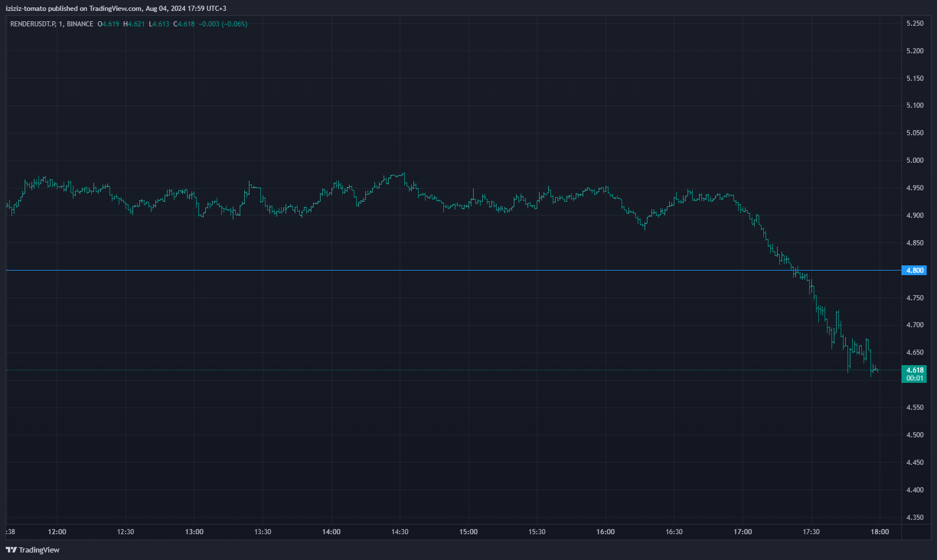
Task: Click the open value O4.619 in legend
Action: click(x=108, y=24)
